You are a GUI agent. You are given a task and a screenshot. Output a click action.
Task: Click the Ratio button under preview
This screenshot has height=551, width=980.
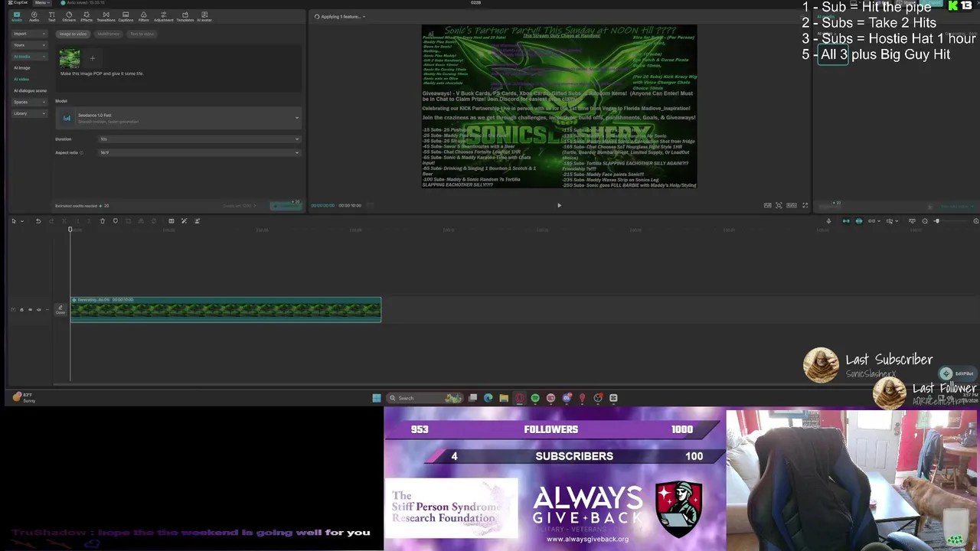[792, 205]
